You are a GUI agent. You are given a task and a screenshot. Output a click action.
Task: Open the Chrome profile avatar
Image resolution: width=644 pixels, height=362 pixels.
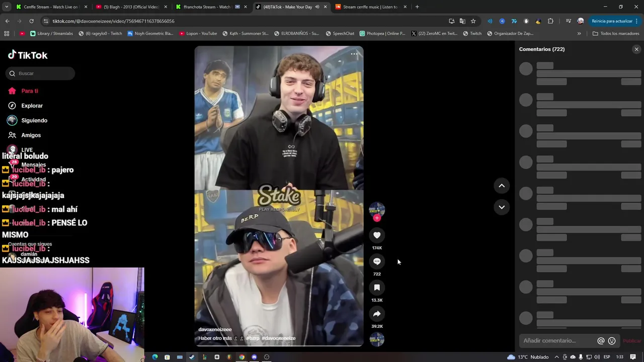click(x=581, y=21)
